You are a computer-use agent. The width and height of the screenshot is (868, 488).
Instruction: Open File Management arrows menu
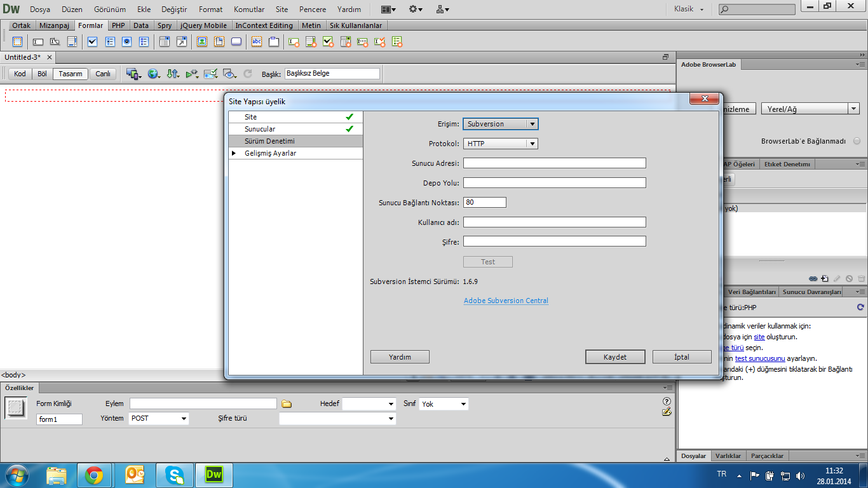tap(173, 74)
